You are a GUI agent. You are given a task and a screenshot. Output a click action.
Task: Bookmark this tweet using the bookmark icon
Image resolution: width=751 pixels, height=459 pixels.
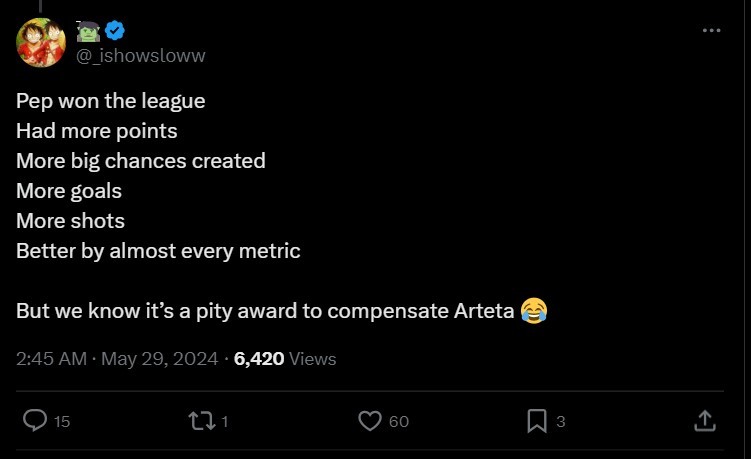tap(537, 421)
